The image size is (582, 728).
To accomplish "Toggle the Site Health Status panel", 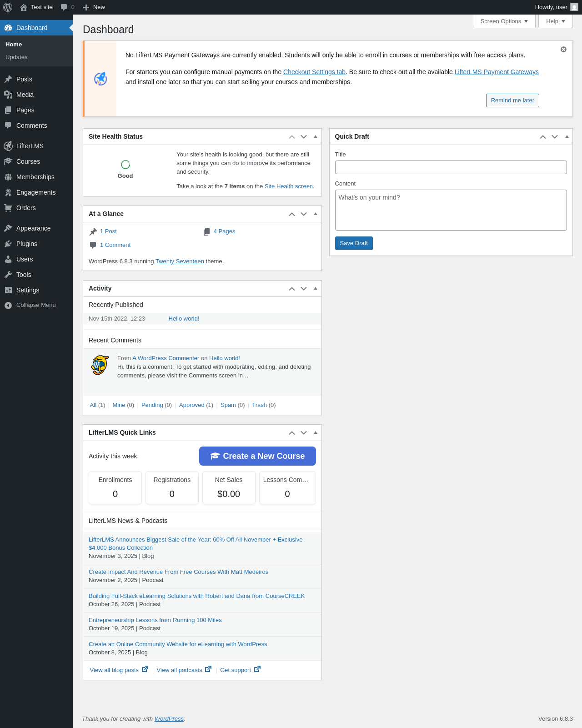I will (x=316, y=136).
